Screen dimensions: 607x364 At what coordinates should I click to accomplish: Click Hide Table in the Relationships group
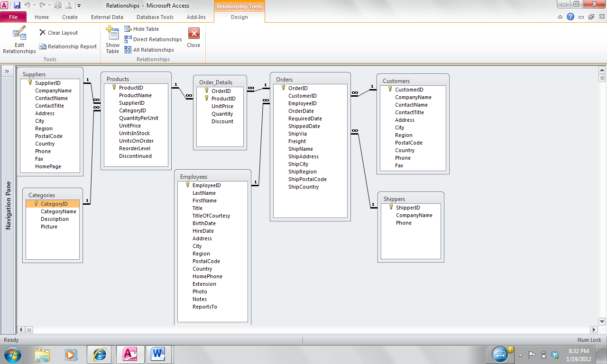point(142,29)
